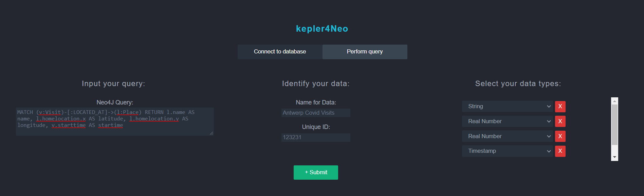Focus the Name for Data field
644x196 pixels.
(316, 113)
